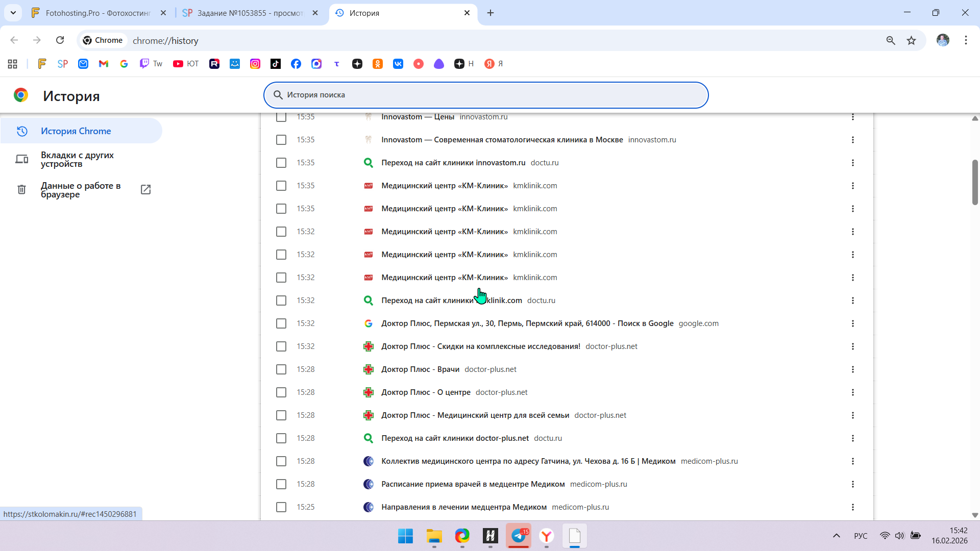Screen dimensions: 980x551
Task: Check box for Innovastom — Цены entry
Action: 281,117
